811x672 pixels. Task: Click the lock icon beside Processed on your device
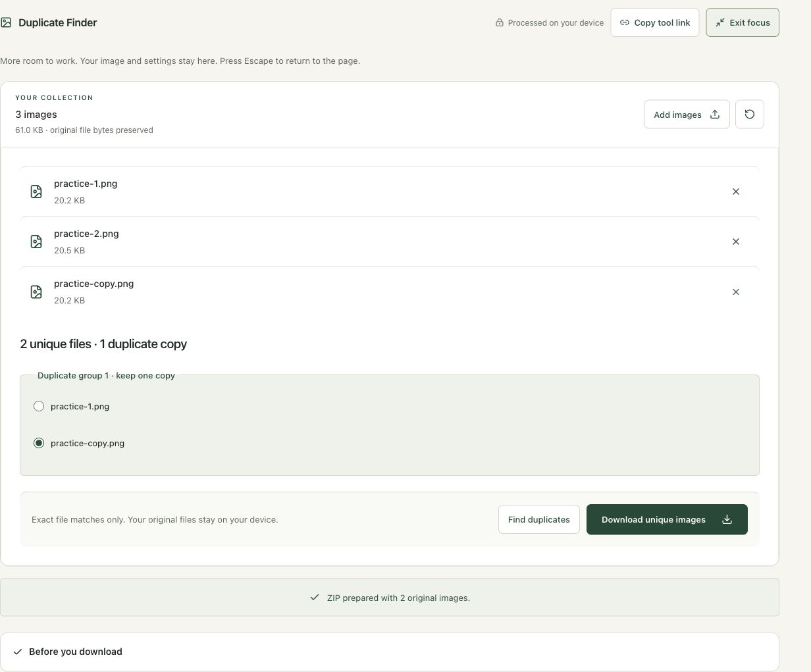click(x=500, y=22)
